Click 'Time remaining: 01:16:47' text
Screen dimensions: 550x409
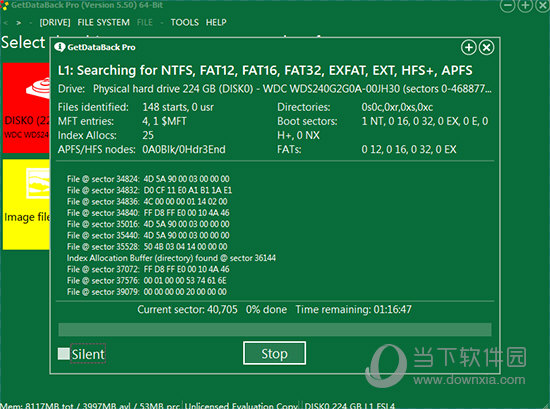(354, 309)
